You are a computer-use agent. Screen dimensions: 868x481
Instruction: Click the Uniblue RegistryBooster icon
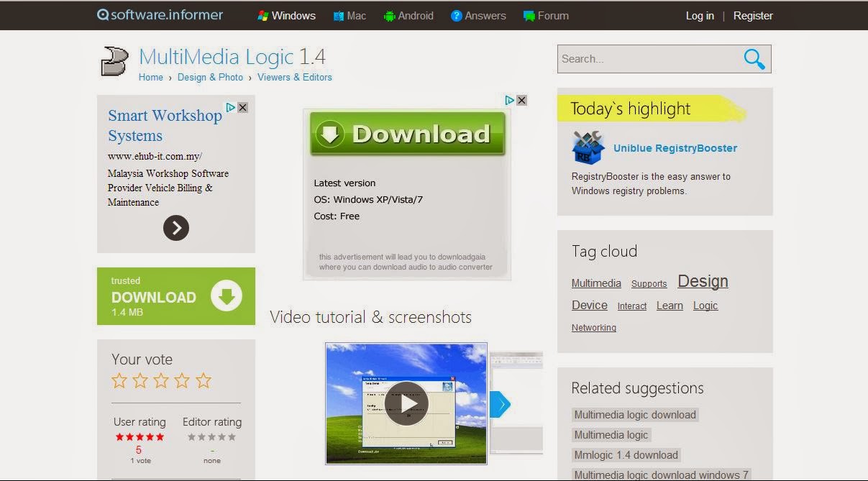tap(588, 147)
